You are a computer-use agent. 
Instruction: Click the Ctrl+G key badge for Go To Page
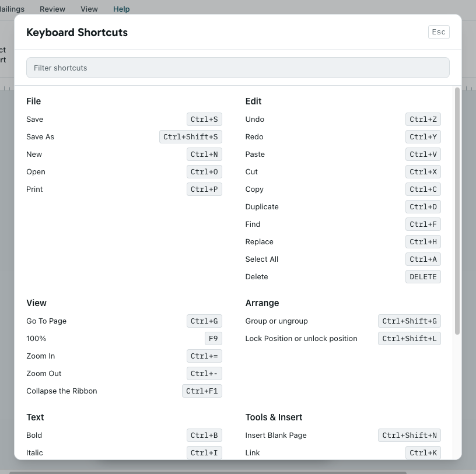[204, 321]
